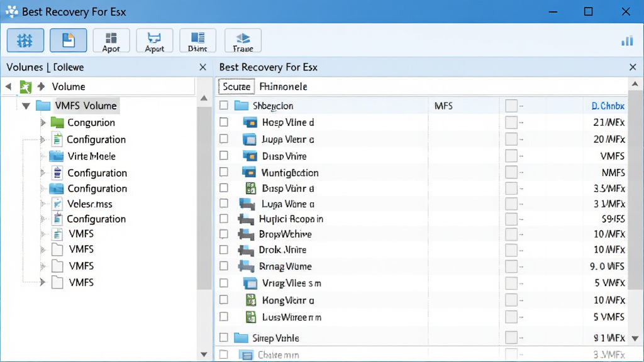644x362 pixels.
Task: Expand the last VMFS tree node
Action: [x=43, y=282]
